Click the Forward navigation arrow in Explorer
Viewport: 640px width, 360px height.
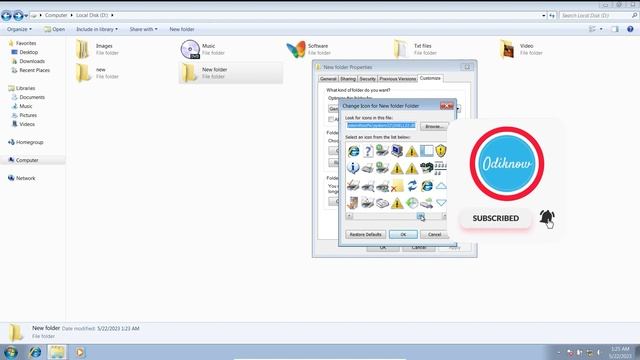tap(18, 16)
